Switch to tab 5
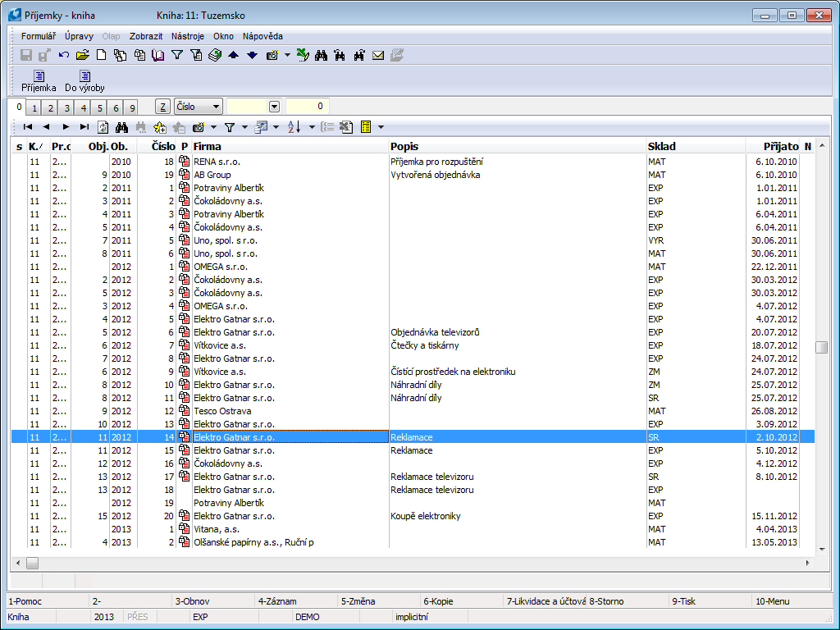This screenshot has width=840, height=630. tap(99, 107)
